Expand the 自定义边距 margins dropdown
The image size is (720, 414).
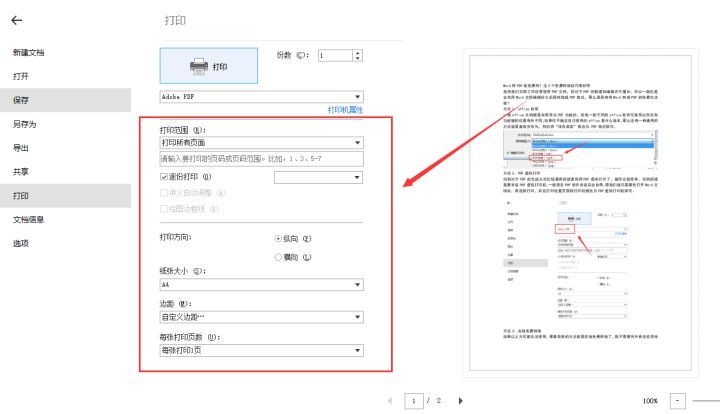coord(261,317)
